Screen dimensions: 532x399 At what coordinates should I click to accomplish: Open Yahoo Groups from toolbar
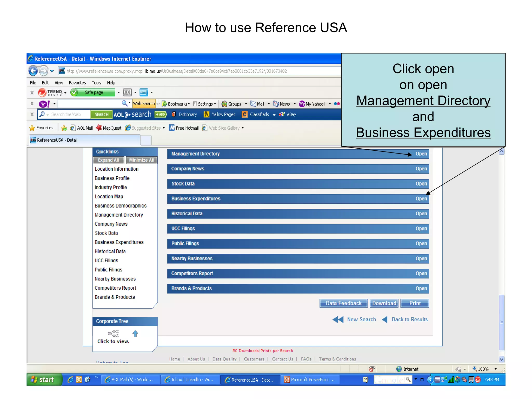pos(231,104)
